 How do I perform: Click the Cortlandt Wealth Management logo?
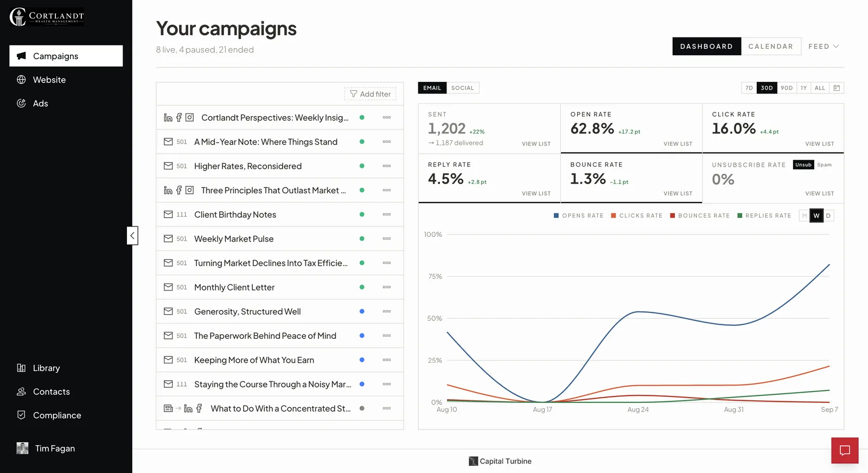47,17
